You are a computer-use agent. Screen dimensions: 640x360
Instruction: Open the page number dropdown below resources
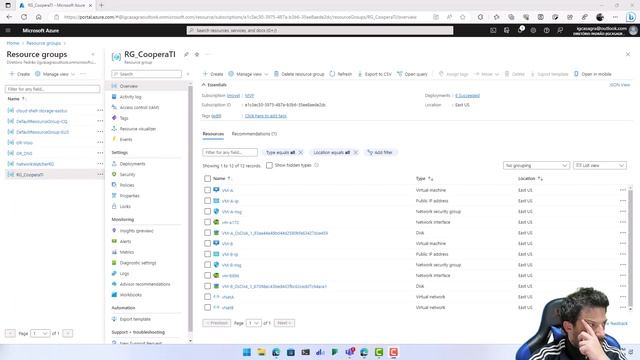(253, 323)
